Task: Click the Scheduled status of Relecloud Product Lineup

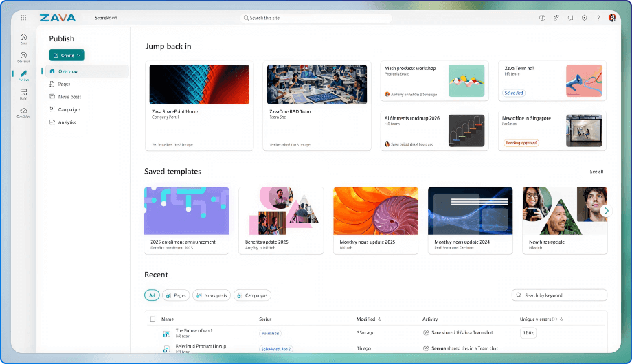Action: click(x=275, y=349)
